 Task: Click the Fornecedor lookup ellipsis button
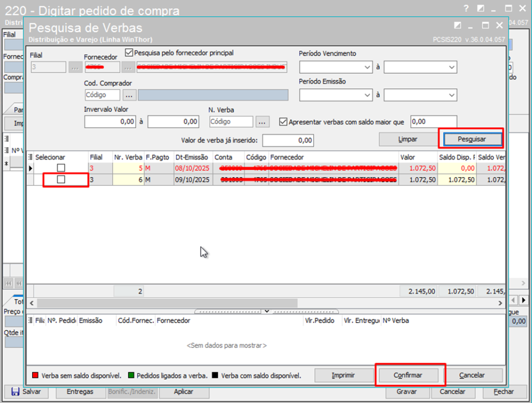point(128,67)
